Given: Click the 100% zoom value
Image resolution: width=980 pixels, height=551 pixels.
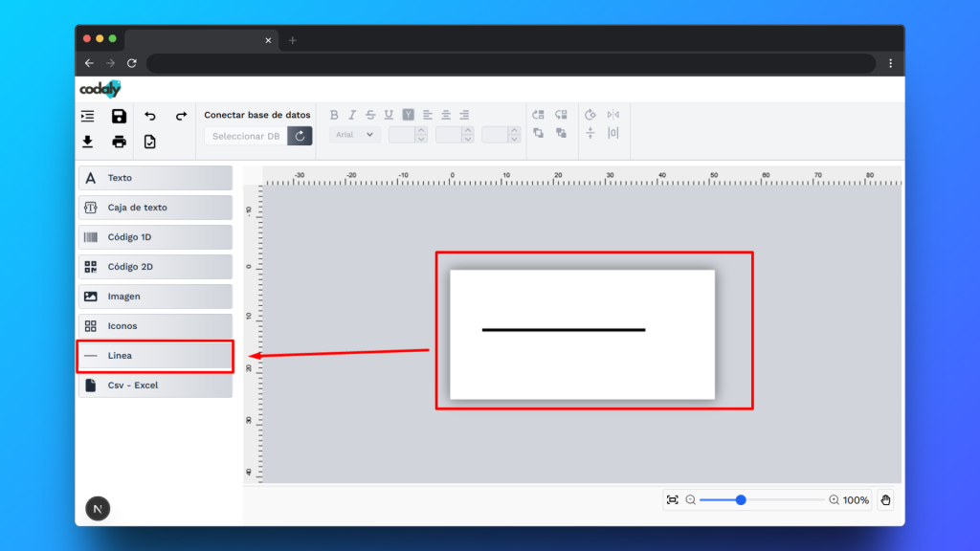Looking at the screenshot, I should 856,499.
